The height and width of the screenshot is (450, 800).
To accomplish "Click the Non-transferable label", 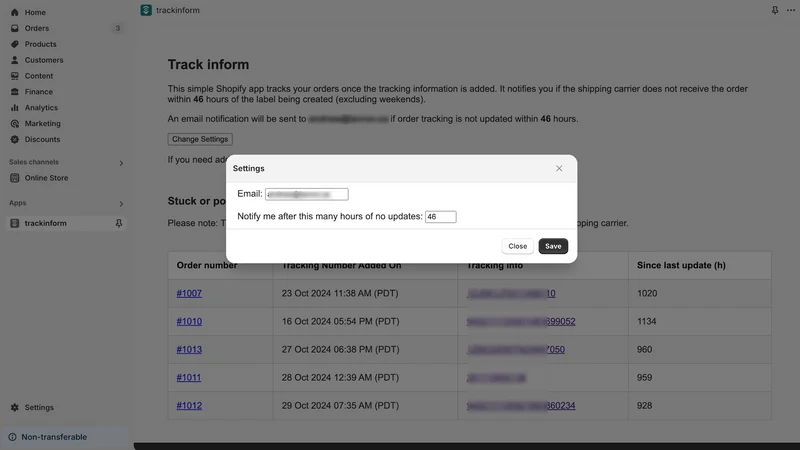I will click(x=54, y=437).
